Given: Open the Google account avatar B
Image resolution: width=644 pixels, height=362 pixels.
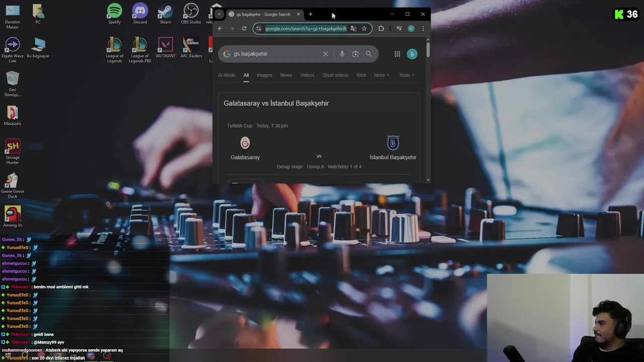Looking at the screenshot, I should (x=412, y=54).
